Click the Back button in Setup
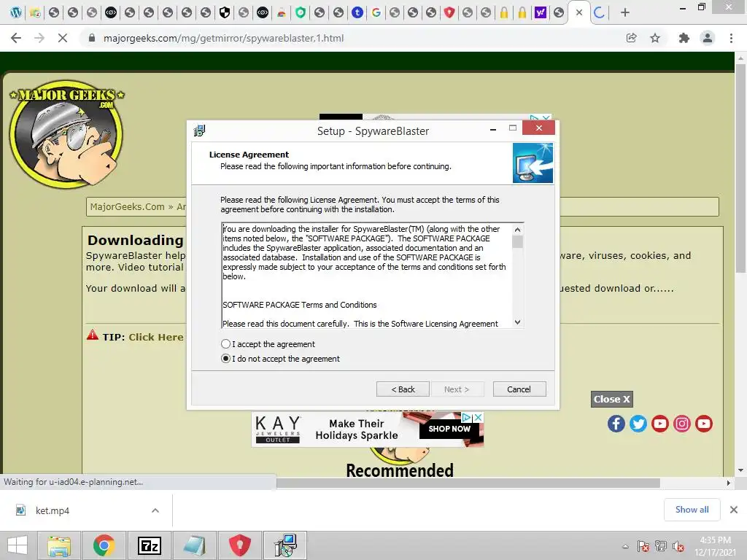The width and height of the screenshot is (747, 560). point(403,389)
